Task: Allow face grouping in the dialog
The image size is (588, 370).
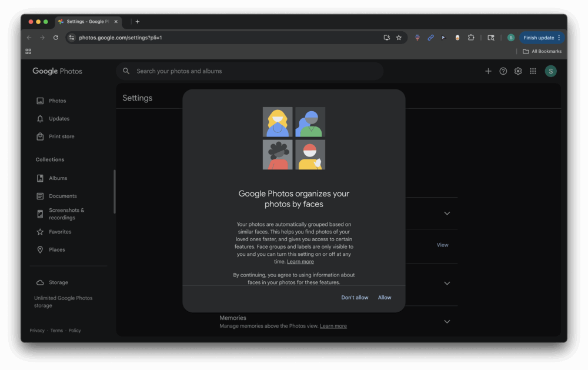Action: pos(385,297)
